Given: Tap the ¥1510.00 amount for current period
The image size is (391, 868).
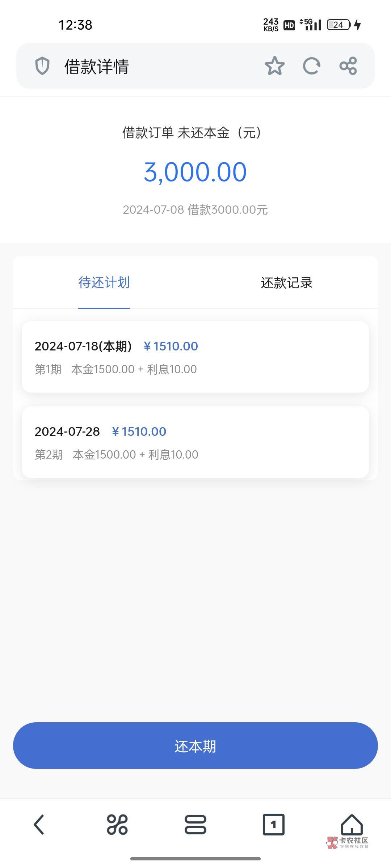Looking at the screenshot, I should 171,346.
